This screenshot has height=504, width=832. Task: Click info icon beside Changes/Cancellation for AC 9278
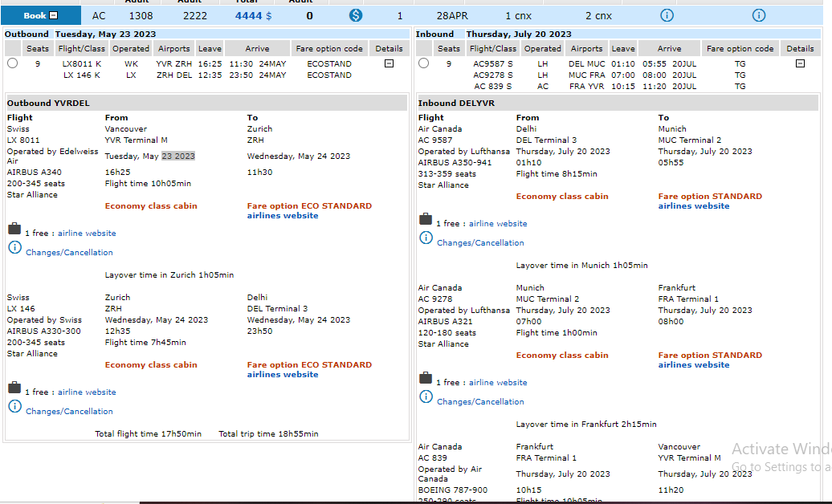(x=426, y=398)
